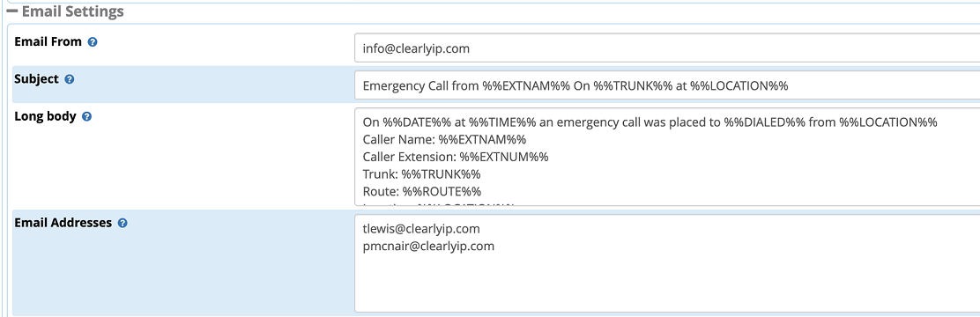This screenshot has height=317, width=980.
Task: Click the Email Settings heading text
Action: click(72, 11)
